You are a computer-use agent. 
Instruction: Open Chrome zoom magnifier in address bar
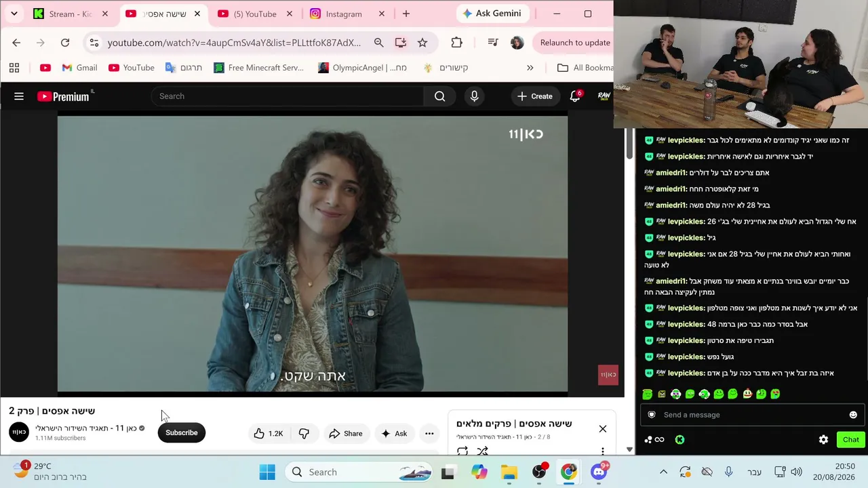379,43
